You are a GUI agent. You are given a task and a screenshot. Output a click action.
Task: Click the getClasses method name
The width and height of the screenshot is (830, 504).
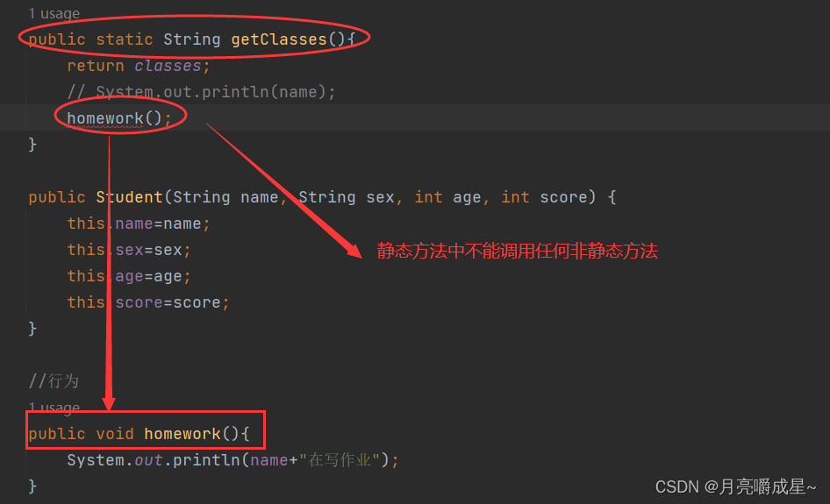pyautogui.click(x=279, y=39)
